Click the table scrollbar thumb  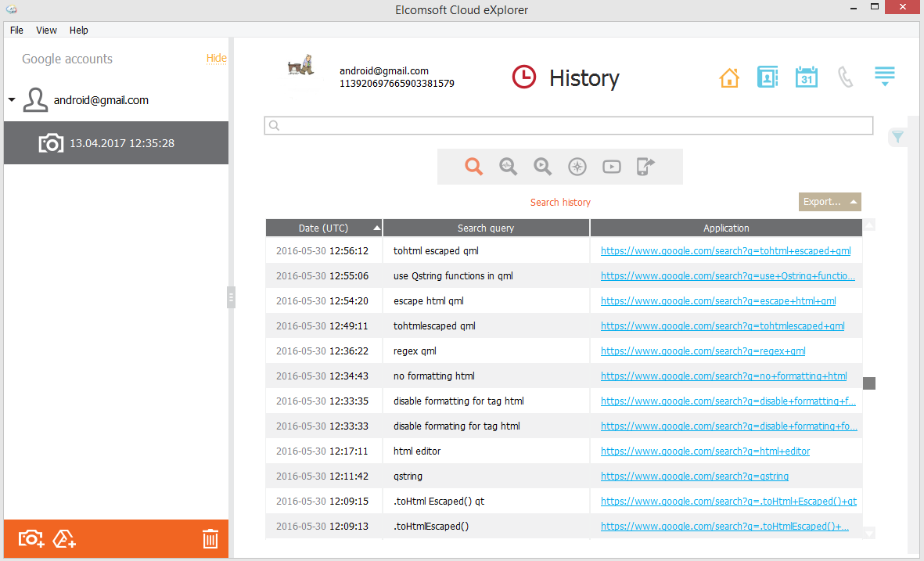pyautogui.click(x=869, y=383)
